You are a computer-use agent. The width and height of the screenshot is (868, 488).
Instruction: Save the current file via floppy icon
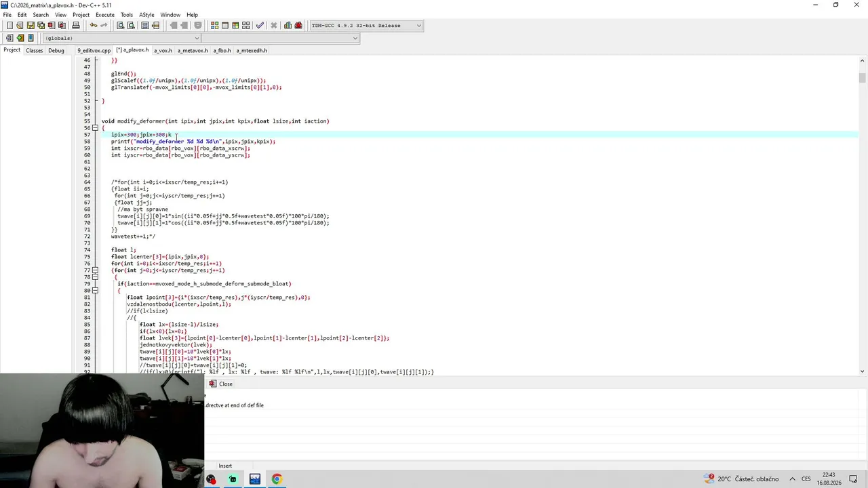coord(31,26)
